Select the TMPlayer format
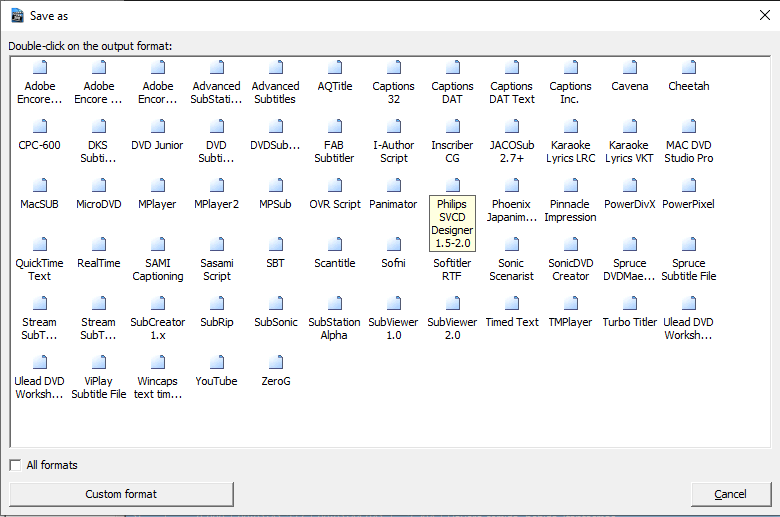The image size is (780, 517). [571, 312]
